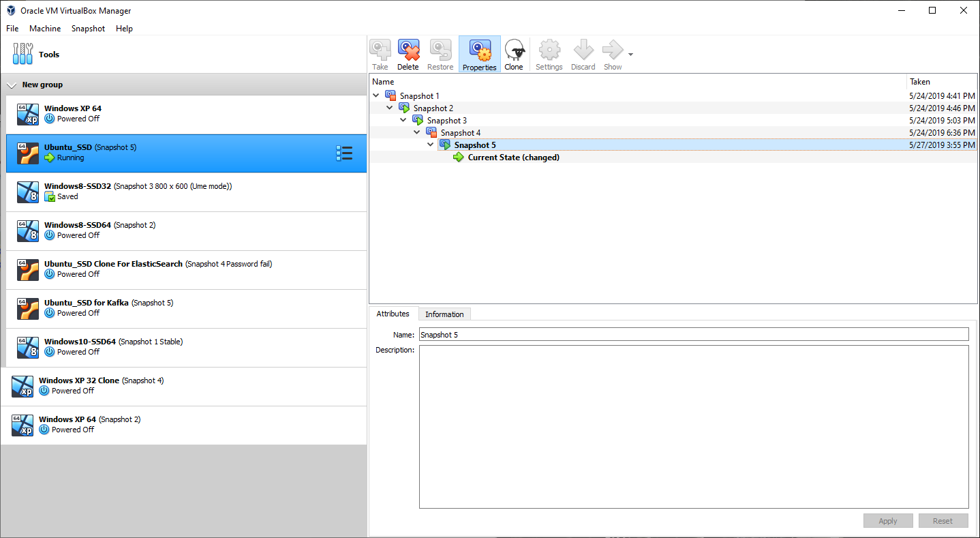
Task: Select Ubuntu_SSD Clone For ElasticSearch icon
Action: click(28, 269)
